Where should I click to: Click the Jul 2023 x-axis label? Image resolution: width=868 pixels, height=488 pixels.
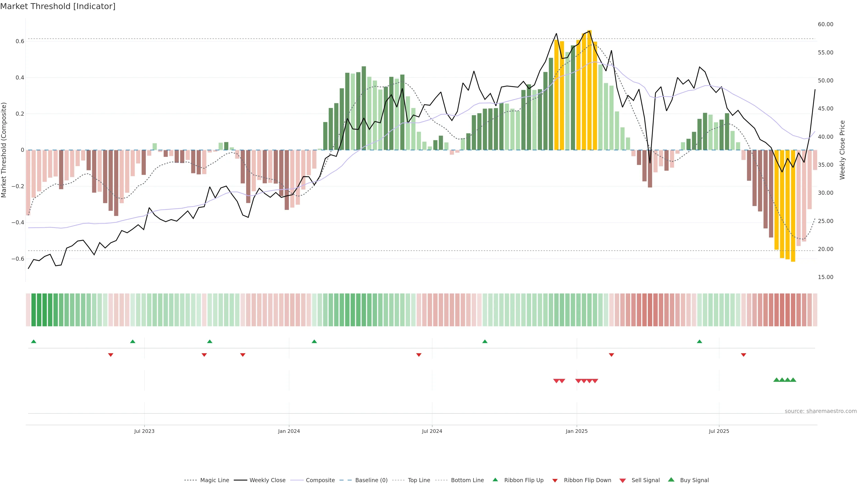point(144,431)
